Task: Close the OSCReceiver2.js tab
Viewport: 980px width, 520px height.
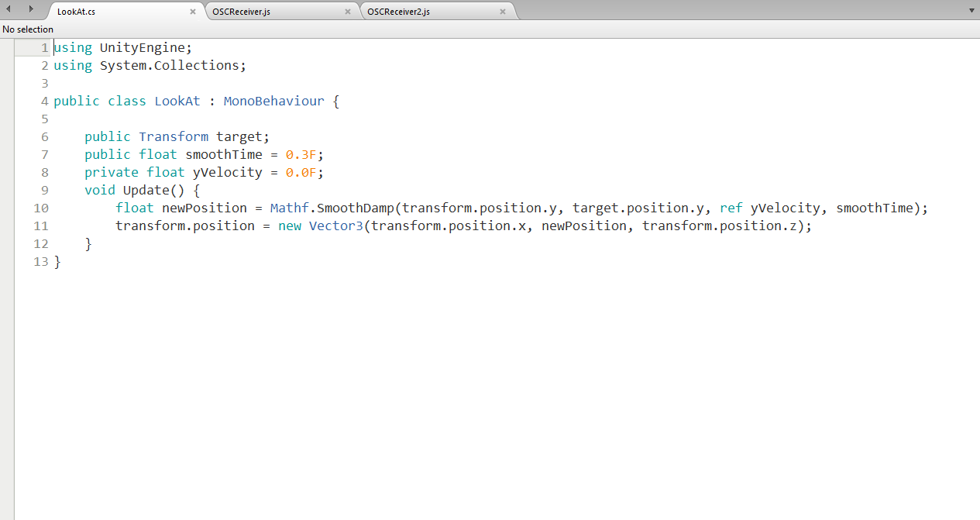Action: coord(503,12)
